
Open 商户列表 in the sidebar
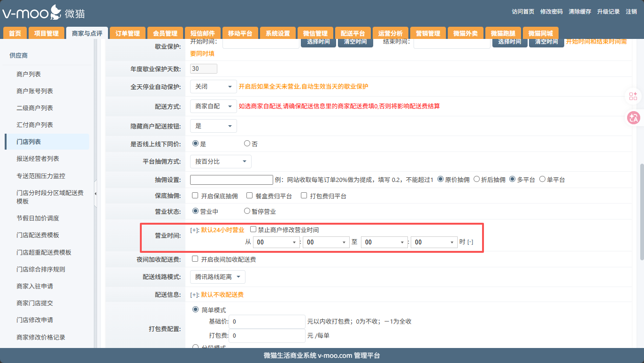point(29,74)
